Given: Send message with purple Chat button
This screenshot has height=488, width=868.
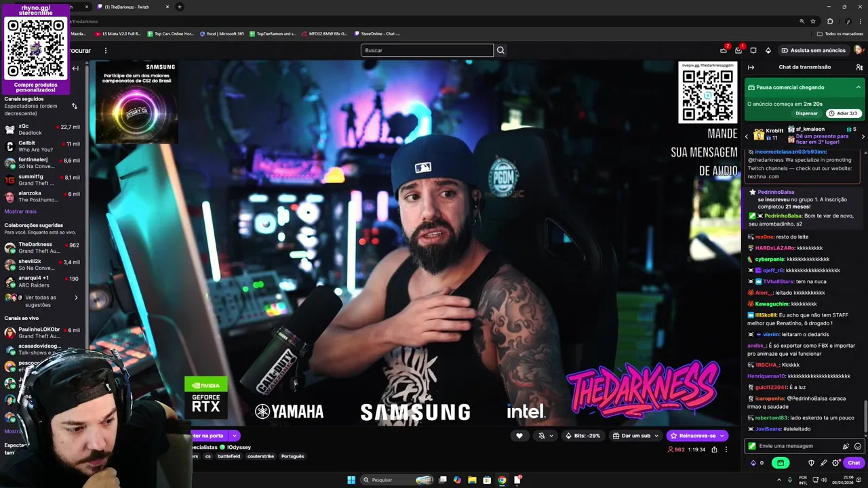Looking at the screenshot, I should 854,463.
